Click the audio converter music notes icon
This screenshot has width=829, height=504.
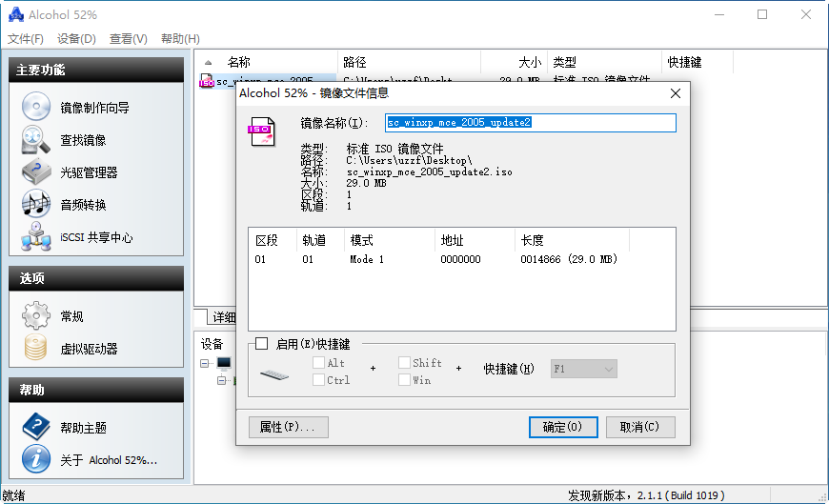click(36, 204)
